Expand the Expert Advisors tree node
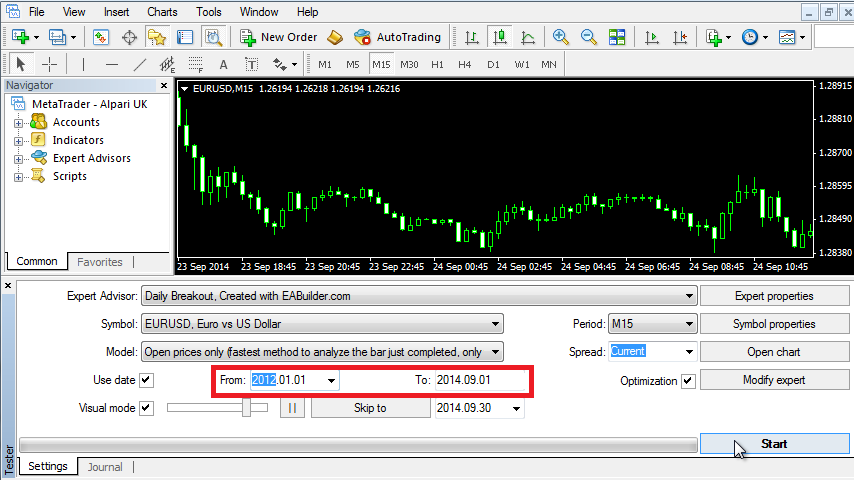 pos(18,159)
